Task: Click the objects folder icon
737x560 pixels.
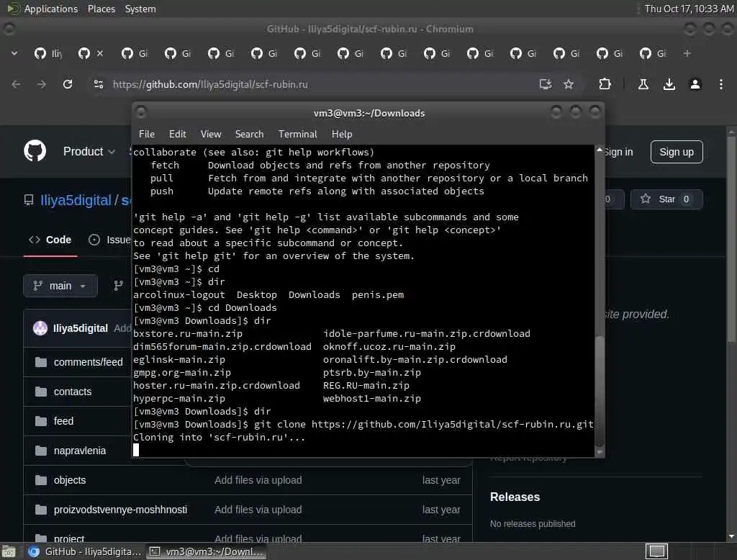Action: [x=41, y=480]
